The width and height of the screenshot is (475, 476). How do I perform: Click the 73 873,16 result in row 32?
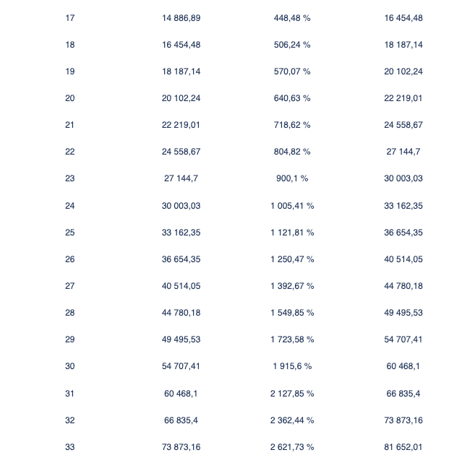[403, 420]
